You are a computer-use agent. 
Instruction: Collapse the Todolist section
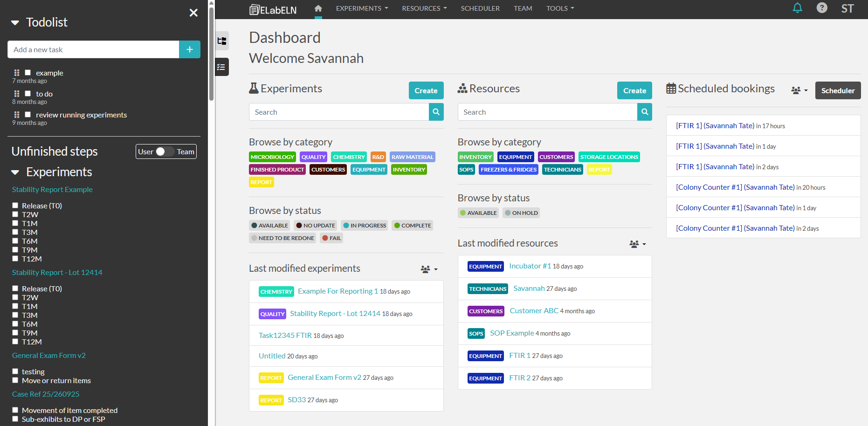coord(15,22)
